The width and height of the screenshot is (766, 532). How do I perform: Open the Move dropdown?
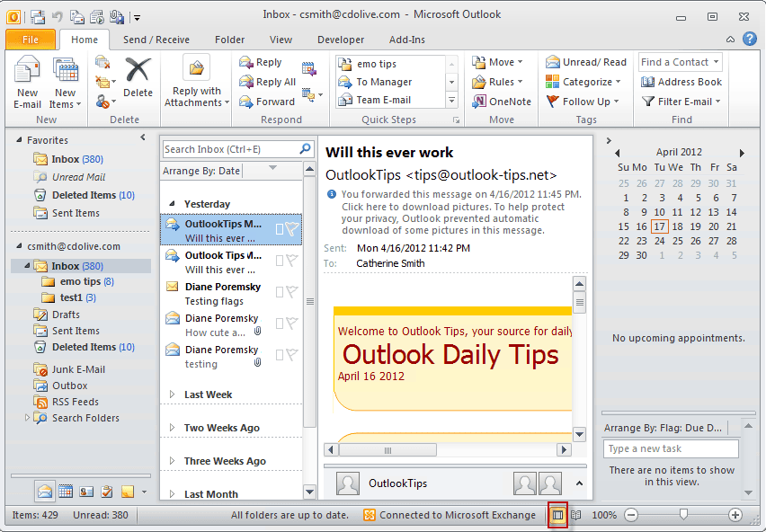coord(497,62)
